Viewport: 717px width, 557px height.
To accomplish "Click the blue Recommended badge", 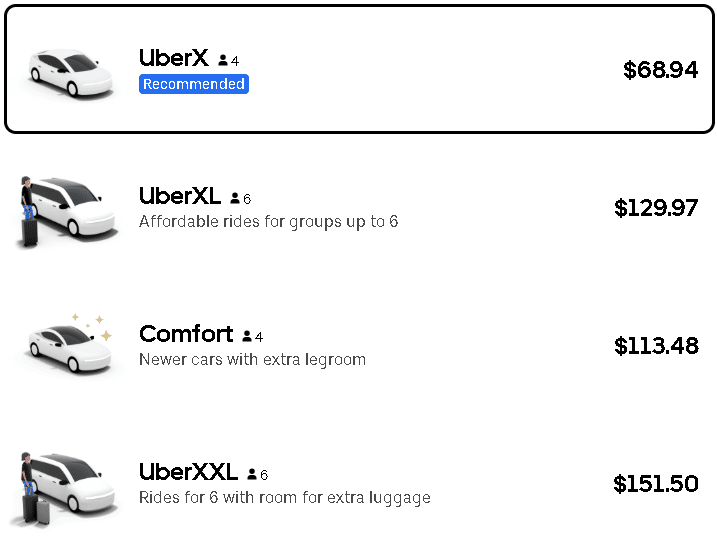I will (x=194, y=84).
